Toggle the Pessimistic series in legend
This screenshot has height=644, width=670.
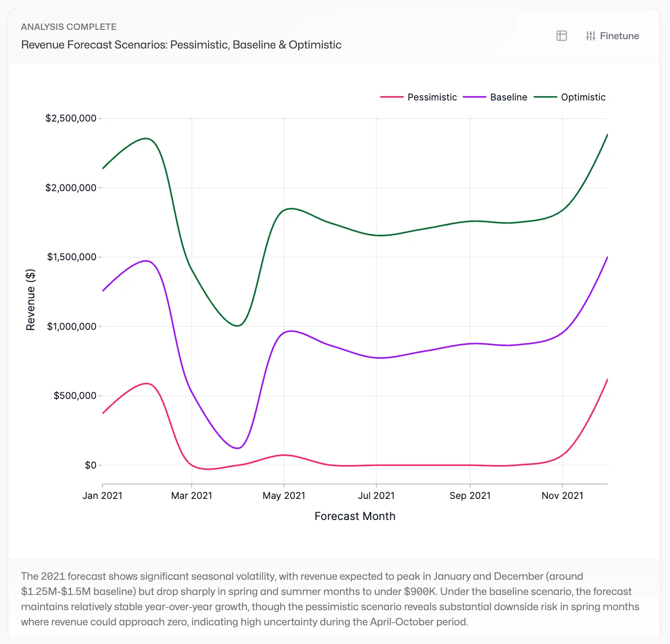pos(431,97)
